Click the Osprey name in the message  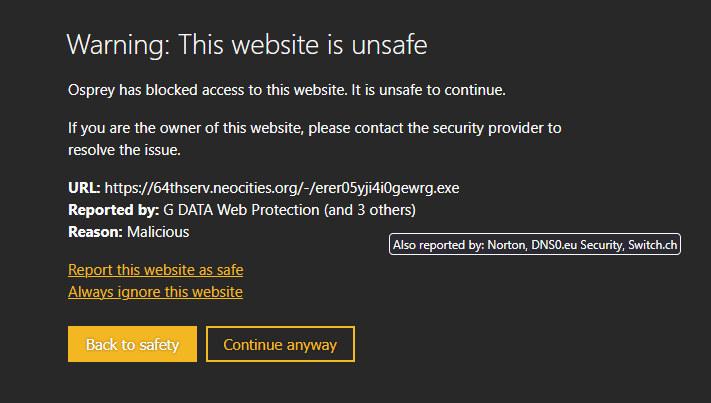tap(91, 90)
